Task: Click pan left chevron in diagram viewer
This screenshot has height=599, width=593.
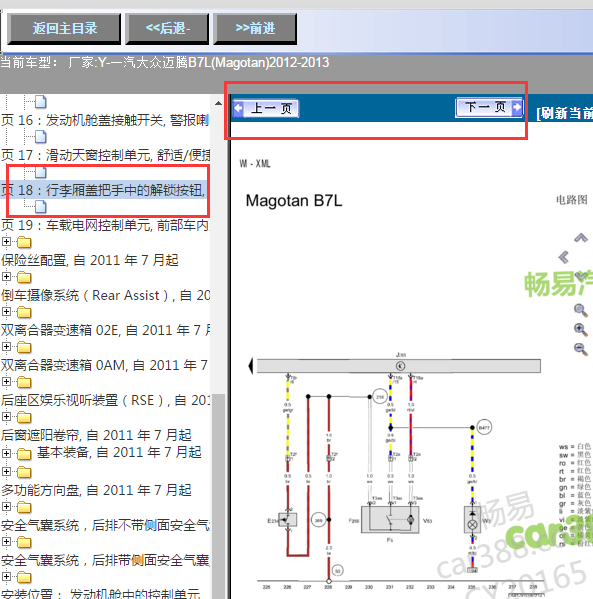Action: tap(564, 257)
